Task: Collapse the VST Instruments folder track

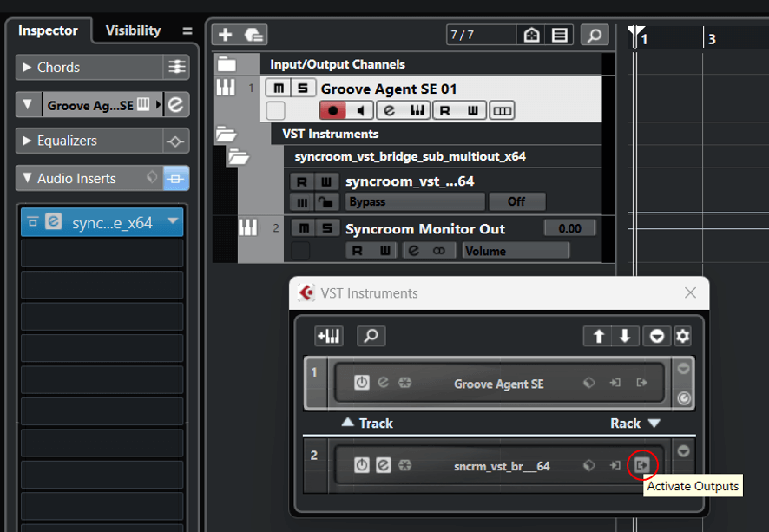Action: [226, 134]
